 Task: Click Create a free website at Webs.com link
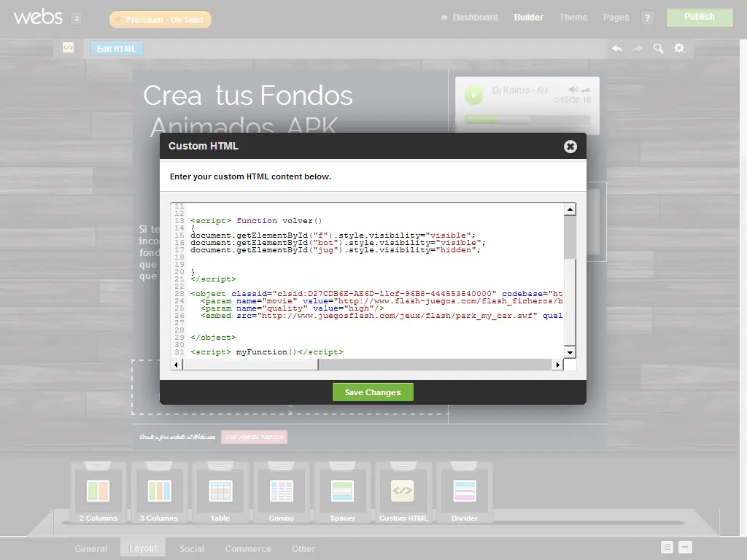coord(177,437)
